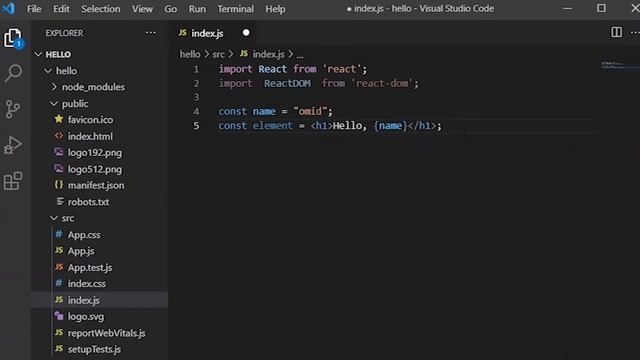This screenshot has width=640, height=360.
Task: Open App.test.js file
Action: pos(90,267)
